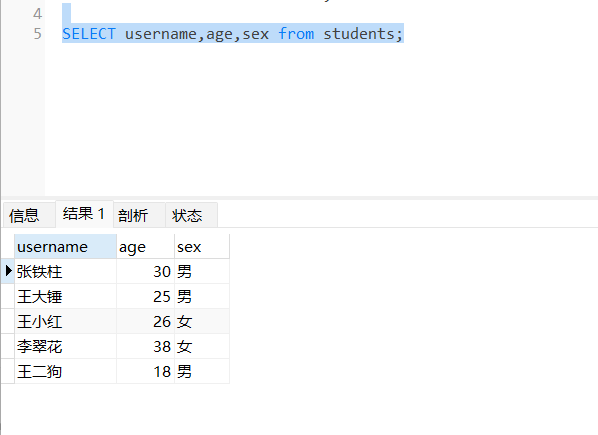Click sex cell 男 in 王大锤 row
The height and width of the screenshot is (435, 598).
pos(202,296)
